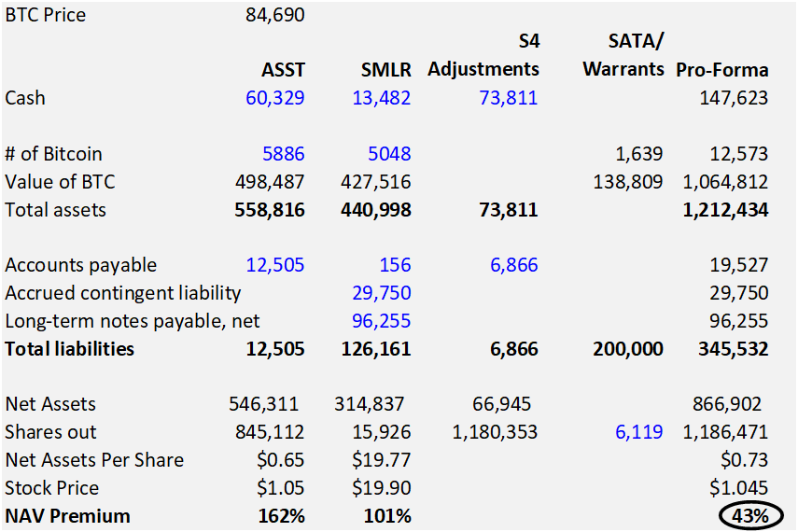Select Pro-Forma cash value 147,623
Image resolution: width=798 pixels, height=532 pixels.
(734, 98)
